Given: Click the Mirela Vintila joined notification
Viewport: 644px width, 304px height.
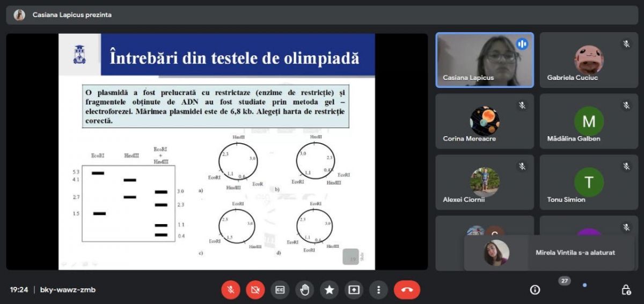Looking at the screenshot, I should 549,253.
